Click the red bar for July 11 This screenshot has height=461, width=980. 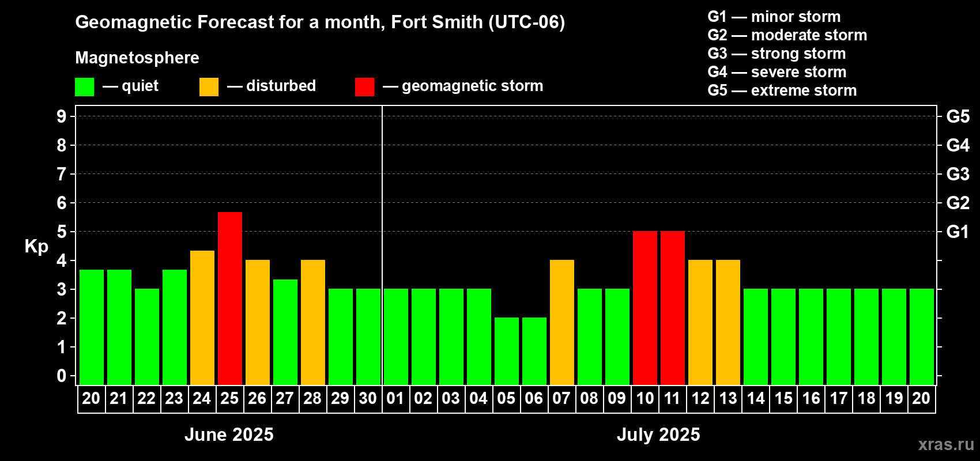pyautogui.click(x=673, y=308)
